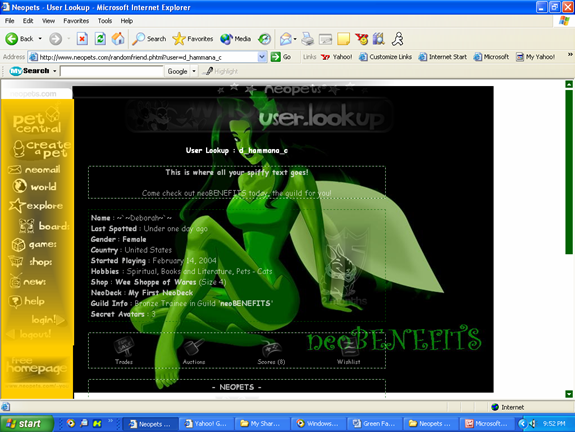Image resolution: width=576 pixels, height=433 pixels.
Task: Click the yellow note toolbar icon
Action: click(343, 39)
